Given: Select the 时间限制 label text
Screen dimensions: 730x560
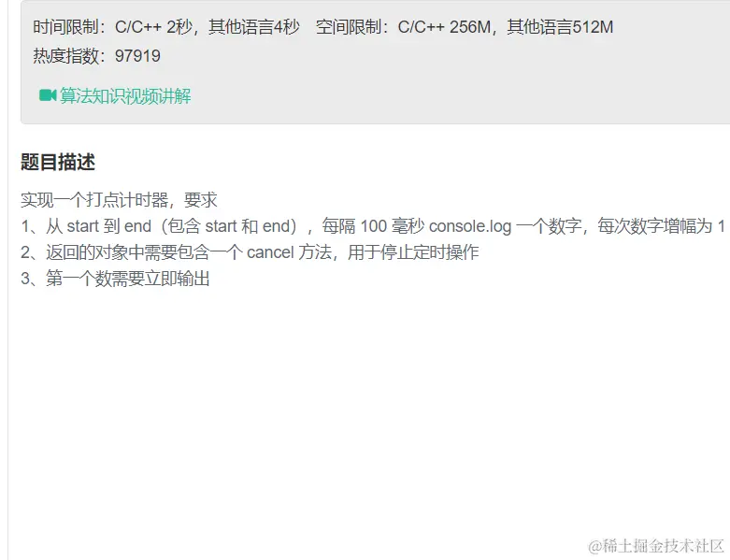Looking at the screenshot, I should click(65, 27).
